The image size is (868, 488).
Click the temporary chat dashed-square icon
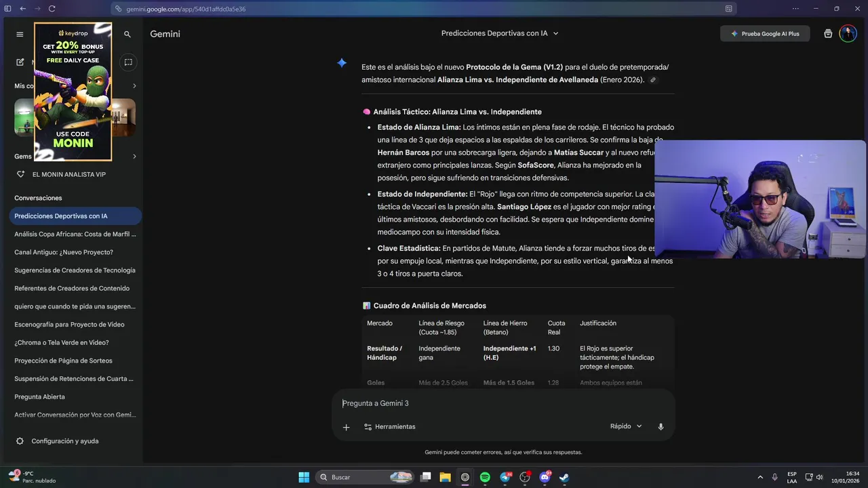[128, 62]
